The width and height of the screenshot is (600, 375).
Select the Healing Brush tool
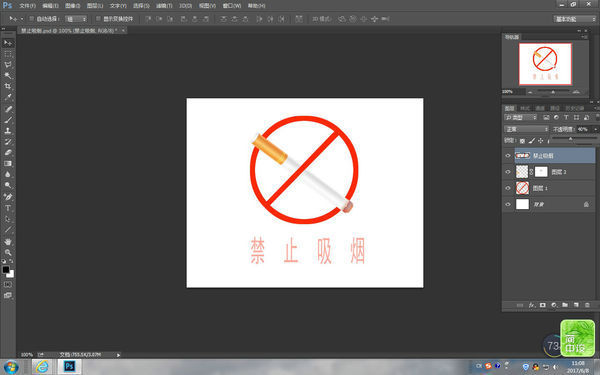pos(8,109)
